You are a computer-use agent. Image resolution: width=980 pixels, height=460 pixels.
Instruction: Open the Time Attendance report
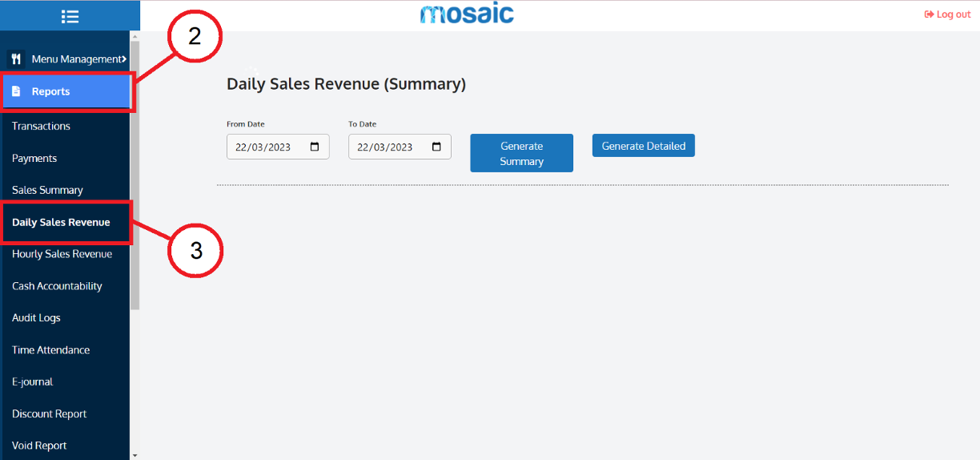50,350
